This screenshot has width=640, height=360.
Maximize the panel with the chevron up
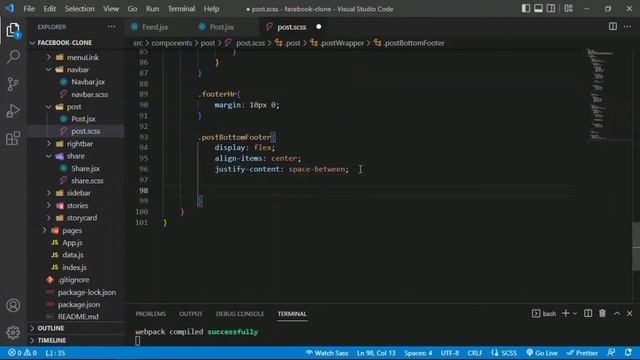617,313
